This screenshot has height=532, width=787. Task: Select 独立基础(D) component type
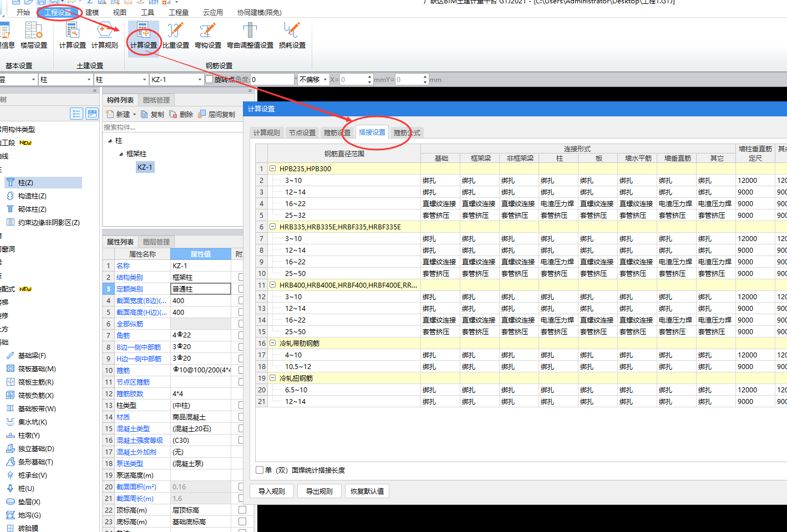(36, 448)
